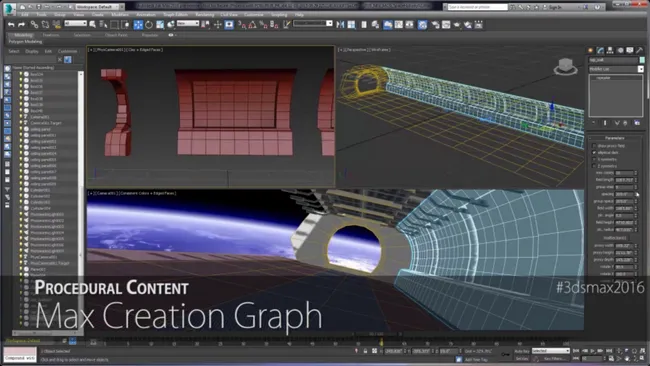650x366 pixels.
Task: Render the scene with teapot icon
Action: 457,25
